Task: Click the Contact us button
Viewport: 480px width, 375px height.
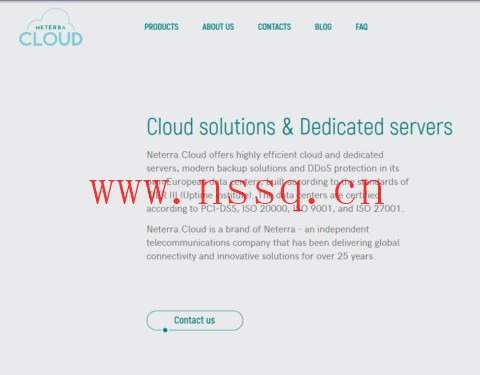Action: 195,320
